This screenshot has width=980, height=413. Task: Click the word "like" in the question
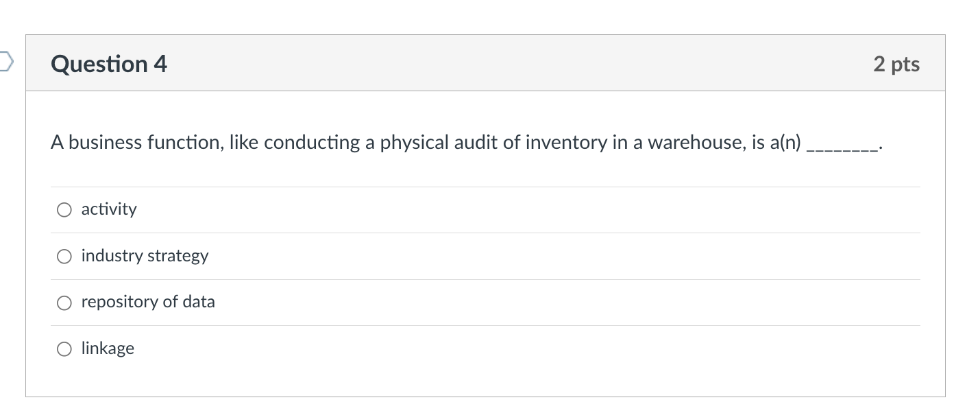(x=243, y=143)
